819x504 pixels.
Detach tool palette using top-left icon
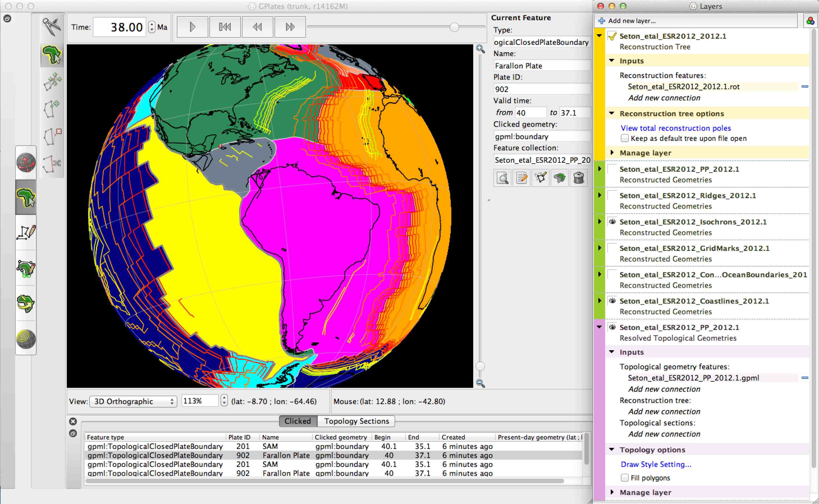tap(7, 19)
